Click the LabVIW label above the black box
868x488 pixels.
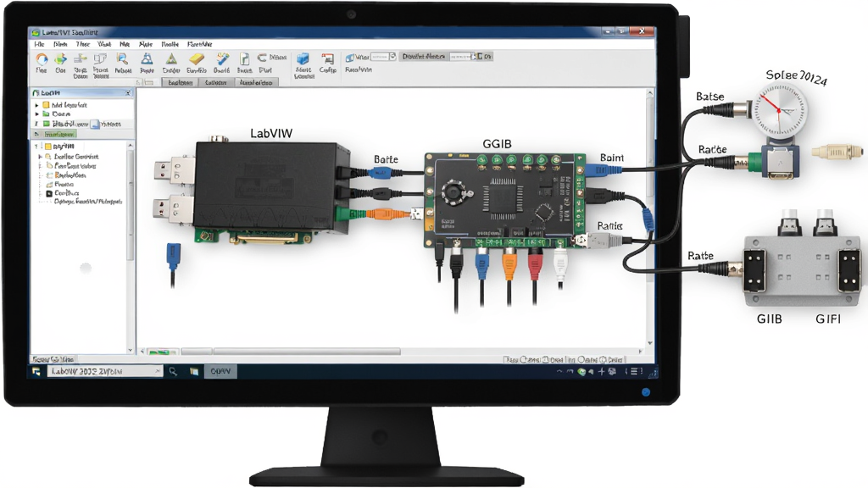[271, 133]
